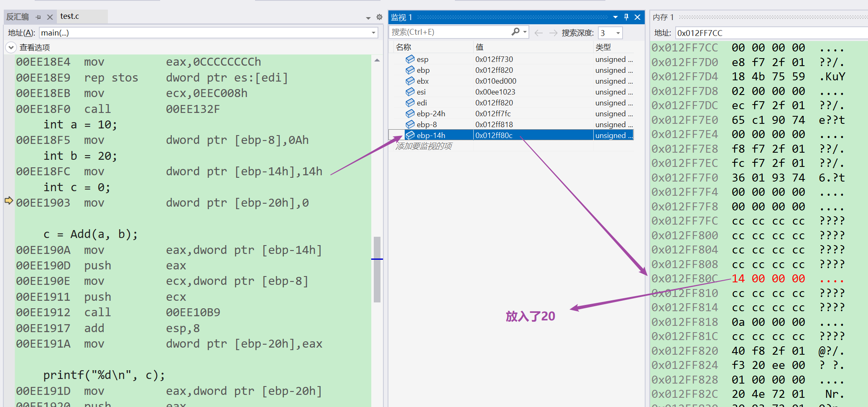Select the ebp watch entry icon

click(x=410, y=70)
